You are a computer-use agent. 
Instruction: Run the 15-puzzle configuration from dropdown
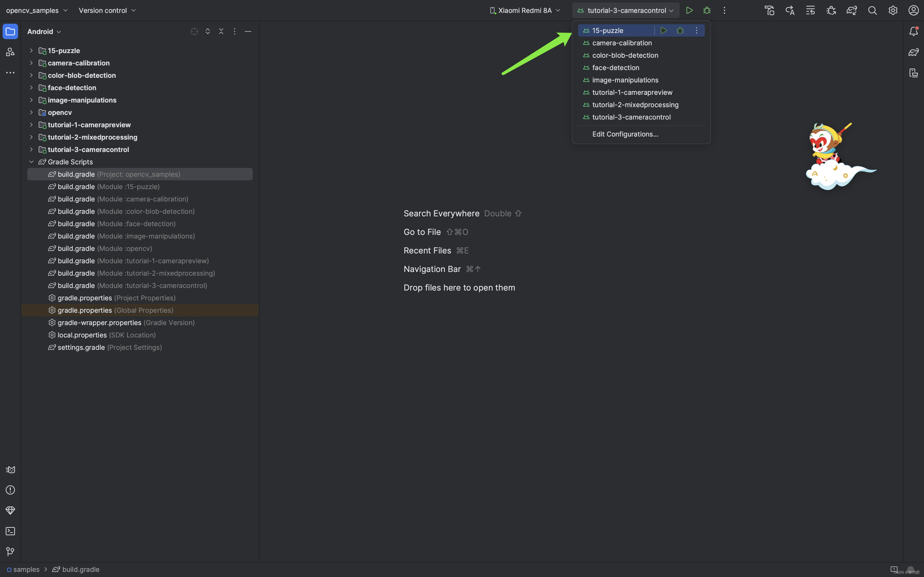coord(664,31)
